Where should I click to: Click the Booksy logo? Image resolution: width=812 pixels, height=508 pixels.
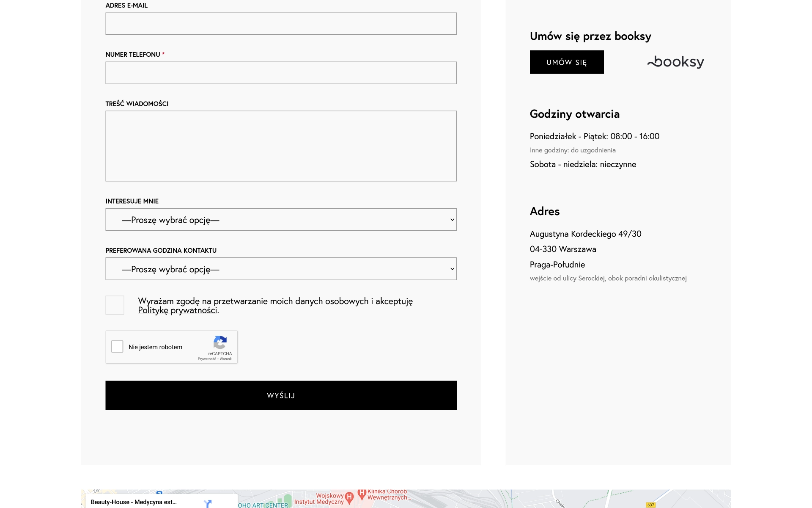(x=675, y=62)
